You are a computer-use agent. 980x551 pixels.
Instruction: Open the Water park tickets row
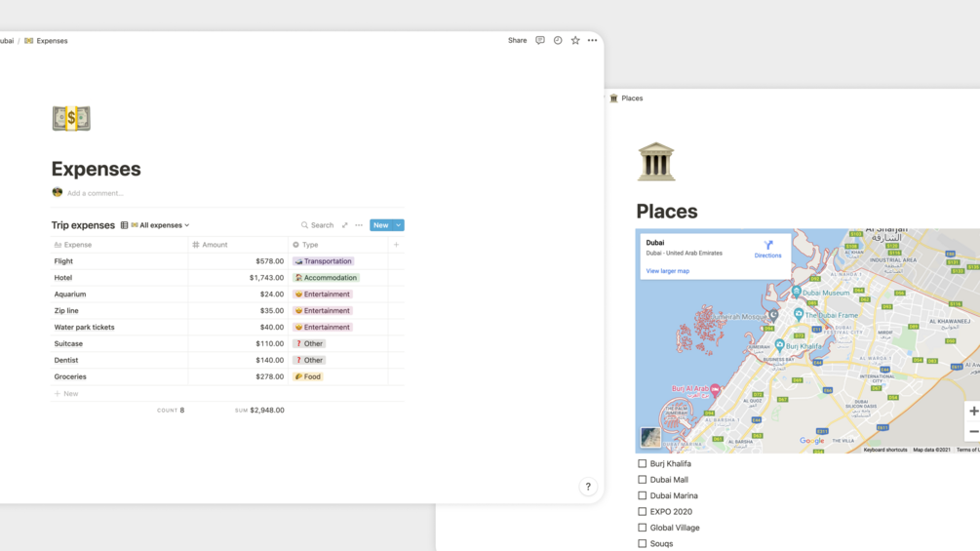coord(85,328)
